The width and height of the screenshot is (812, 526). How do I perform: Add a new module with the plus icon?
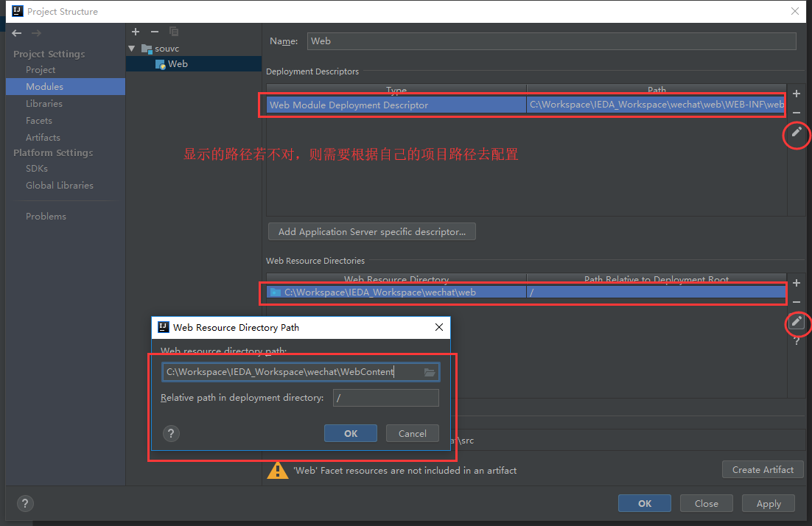136,32
